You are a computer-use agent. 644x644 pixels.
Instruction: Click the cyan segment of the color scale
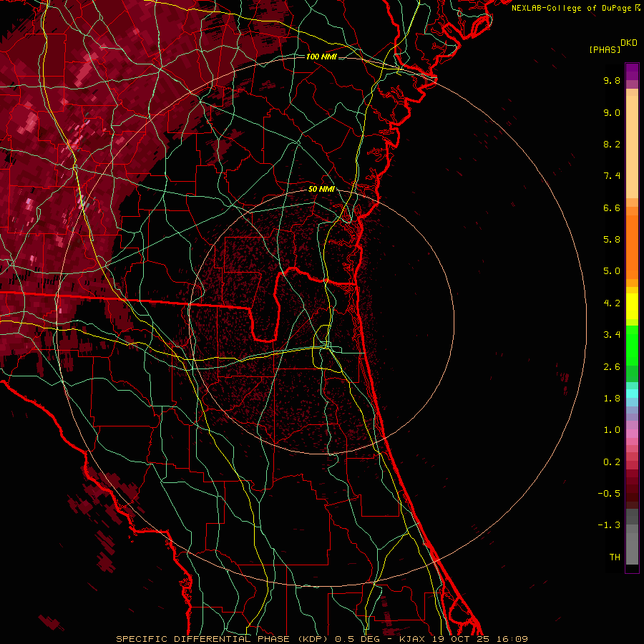click(632, 394)
